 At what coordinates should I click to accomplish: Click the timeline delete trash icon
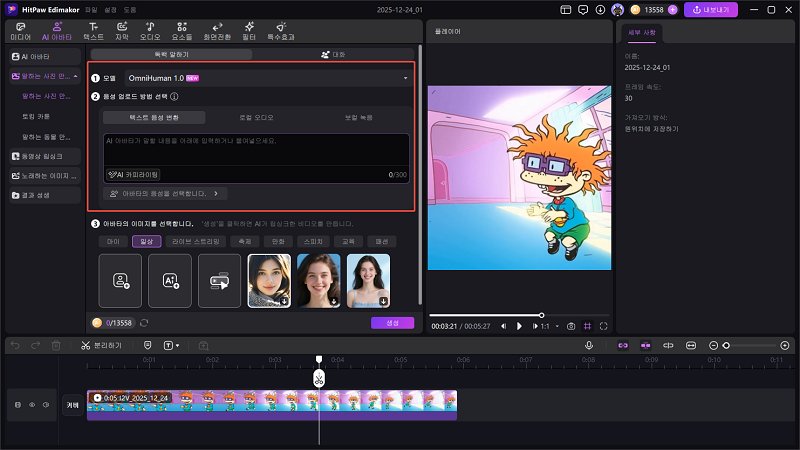tap(56, 345)
